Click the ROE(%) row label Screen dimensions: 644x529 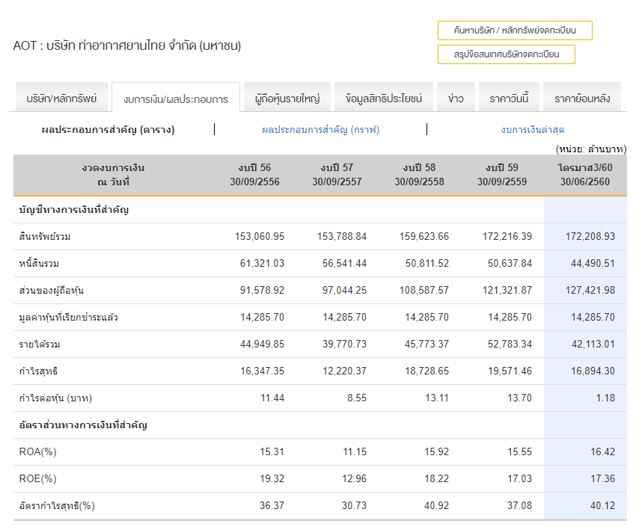click(36, 478)
